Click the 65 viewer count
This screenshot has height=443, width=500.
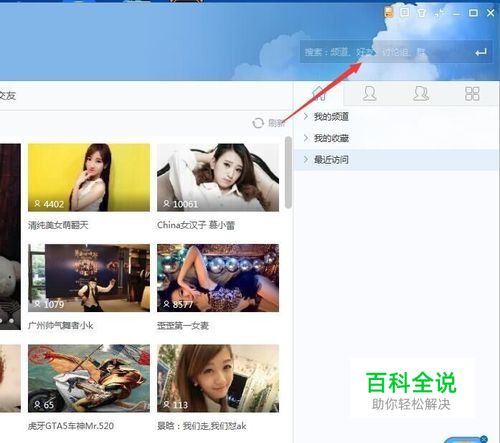point(49,405)
